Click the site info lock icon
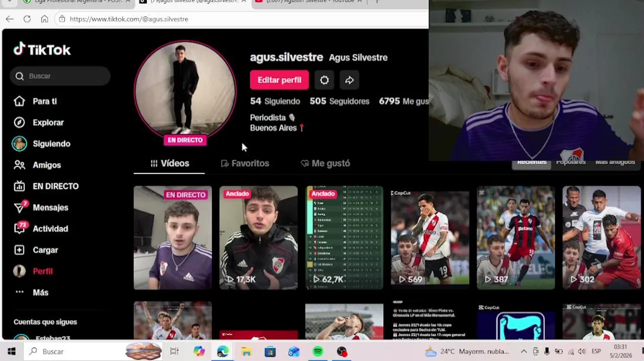This screenshot has height=361, width=644. tap(62, 19)
